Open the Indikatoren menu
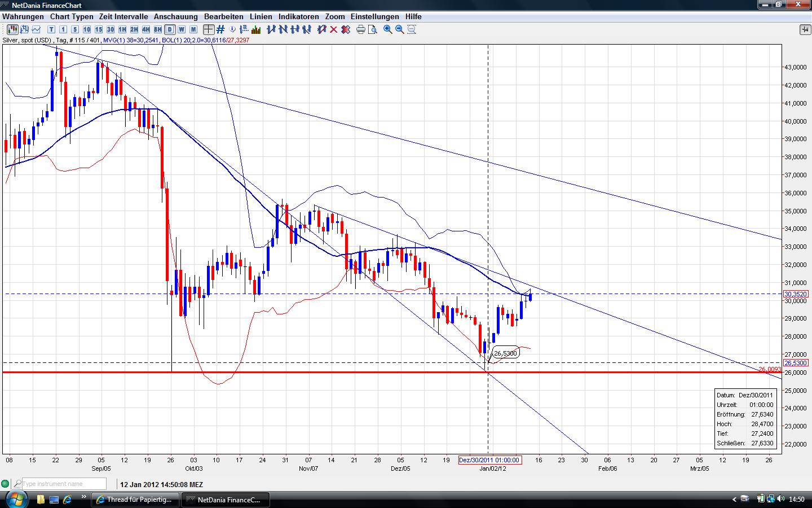 point(298,16)
